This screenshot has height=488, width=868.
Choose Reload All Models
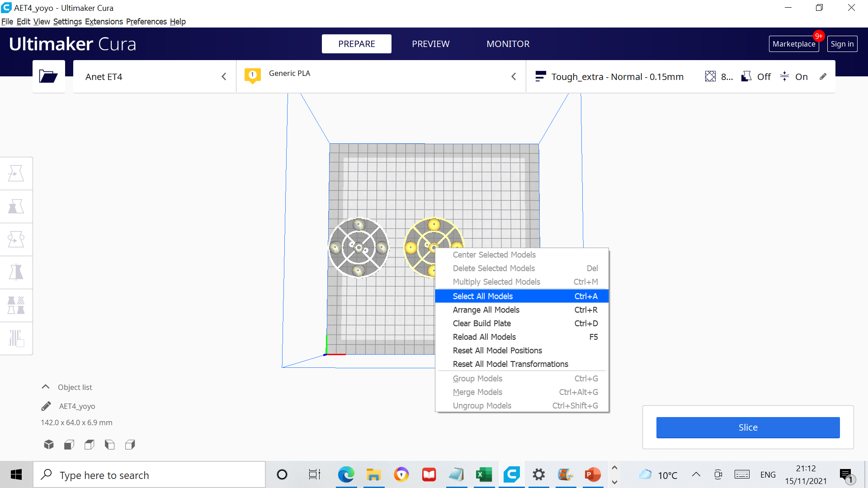pos(522,337)
